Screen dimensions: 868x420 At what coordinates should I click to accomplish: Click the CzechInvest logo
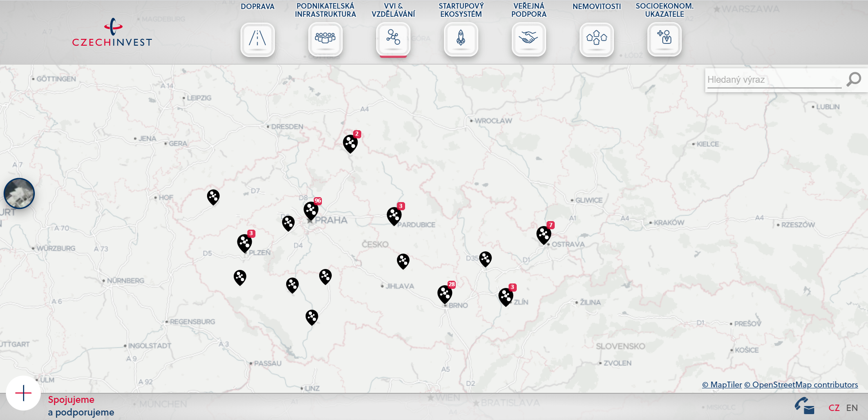click(112, 33)
